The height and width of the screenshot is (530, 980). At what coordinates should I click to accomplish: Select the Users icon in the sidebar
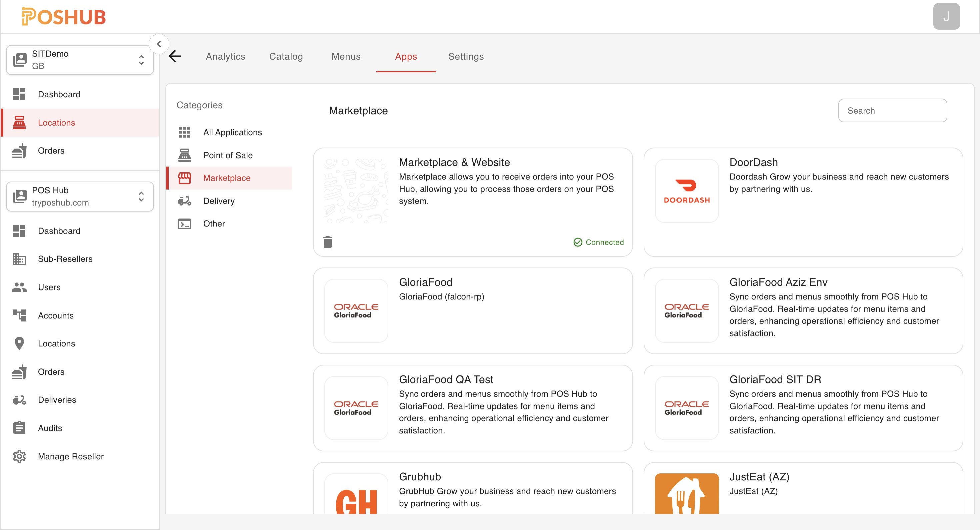tap(19, 287)
